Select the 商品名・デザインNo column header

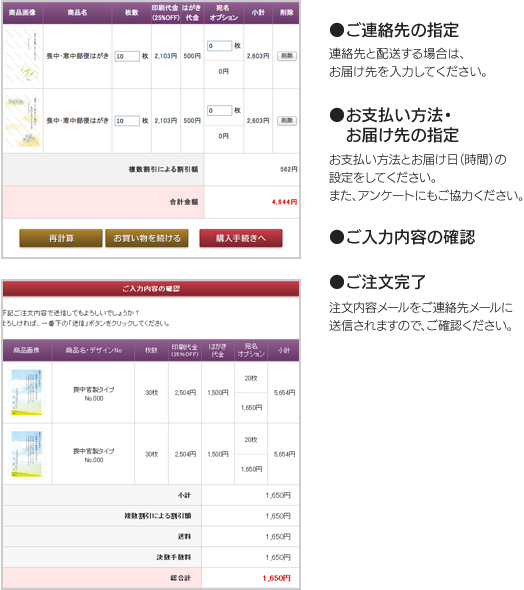coord(94,350)
